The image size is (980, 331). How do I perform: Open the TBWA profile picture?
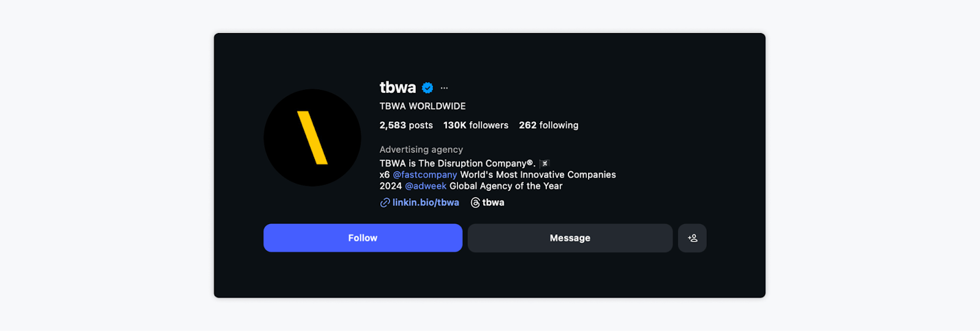[312, 138]
